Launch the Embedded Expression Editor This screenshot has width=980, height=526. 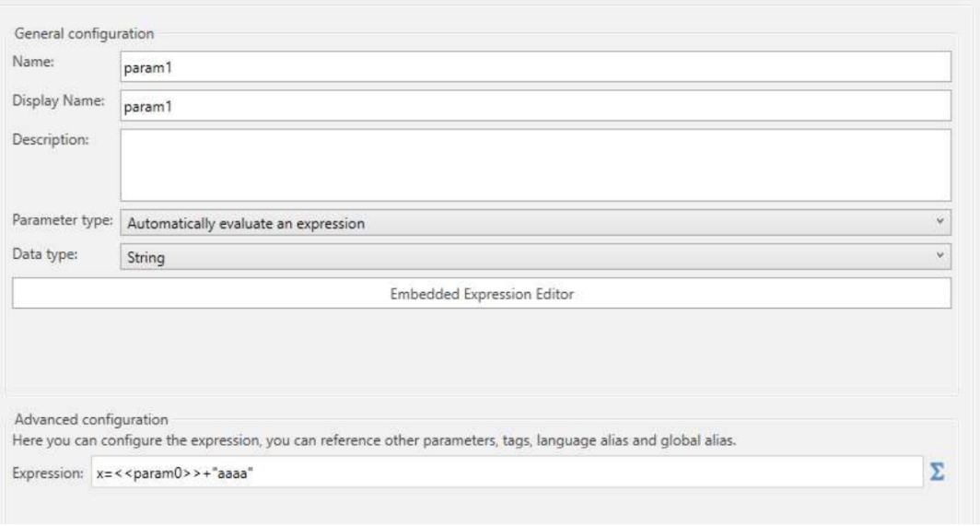pos(482,293)
